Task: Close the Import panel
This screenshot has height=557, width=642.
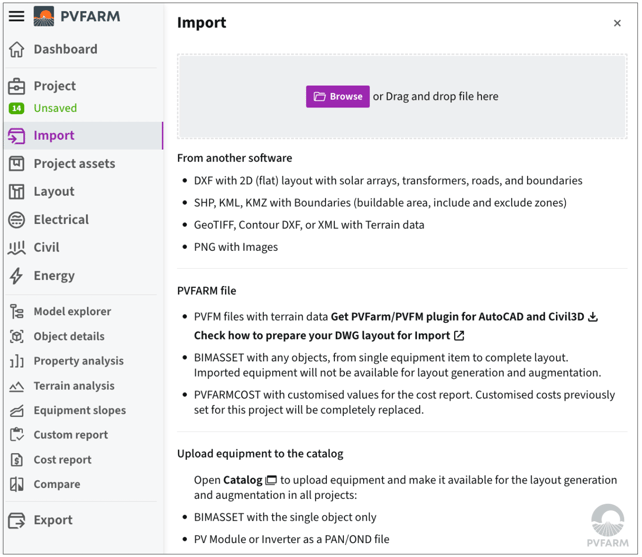Action: pos(617,23)
